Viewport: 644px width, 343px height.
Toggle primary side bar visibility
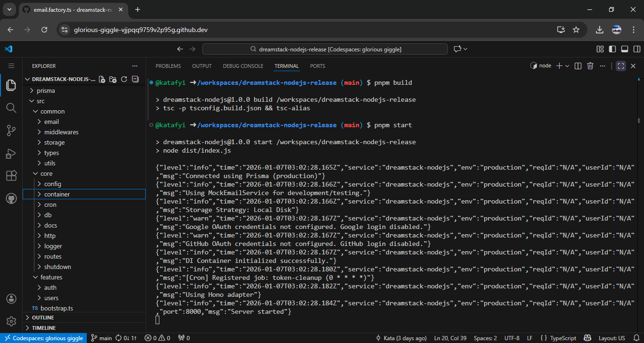tap(612, 49)
